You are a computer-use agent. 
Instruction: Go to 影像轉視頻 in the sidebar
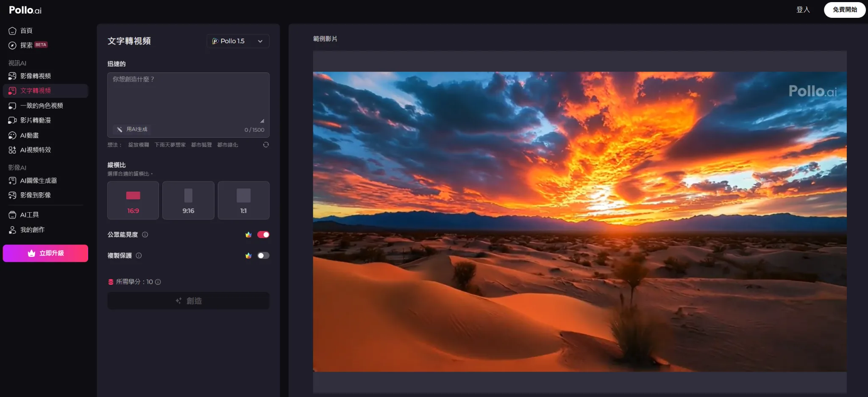coord(36,76)
